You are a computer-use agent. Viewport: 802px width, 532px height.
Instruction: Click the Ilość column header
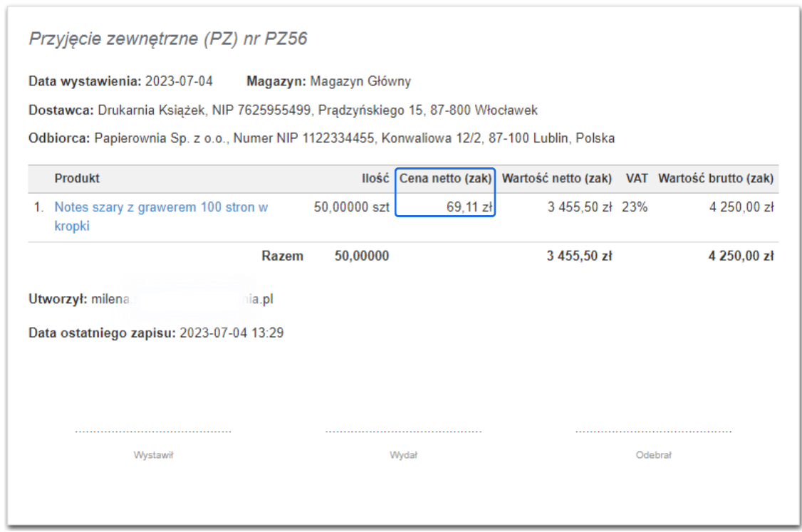point(376,179)
